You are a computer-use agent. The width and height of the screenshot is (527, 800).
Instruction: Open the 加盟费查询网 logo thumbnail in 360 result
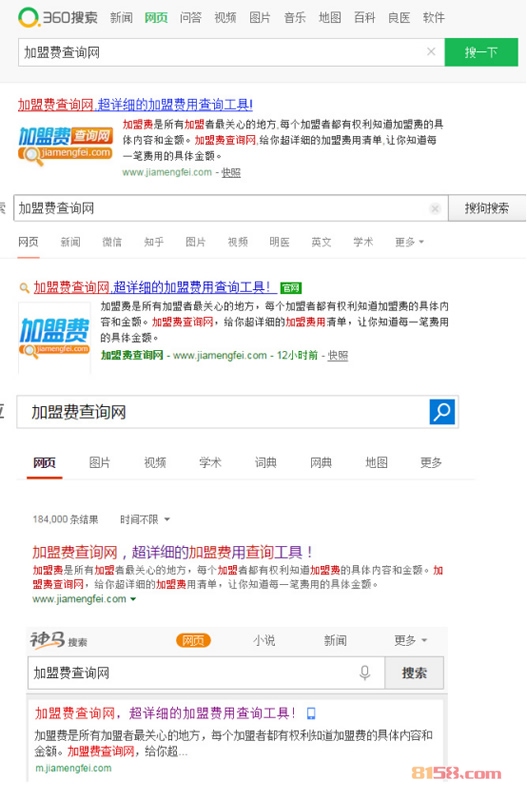coord(65,146)
